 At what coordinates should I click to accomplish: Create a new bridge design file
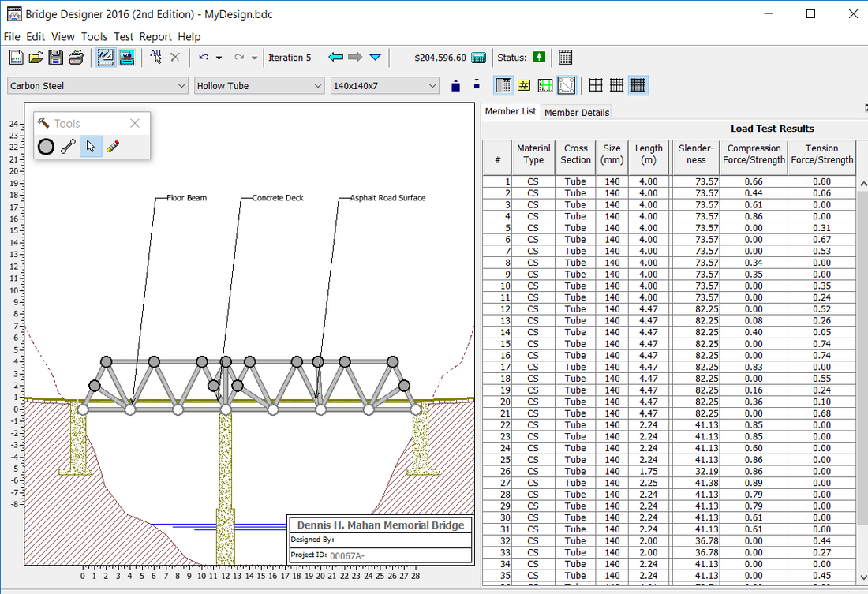tap(17, 57)
